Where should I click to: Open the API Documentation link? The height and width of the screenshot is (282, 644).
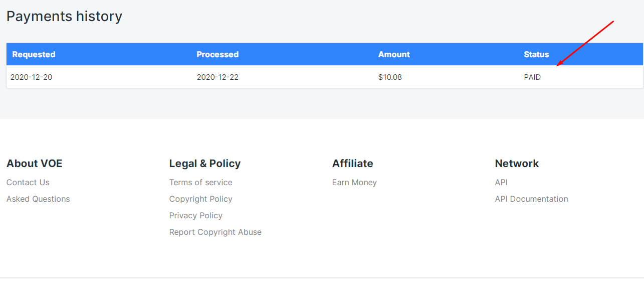click(x=531, y=199)
